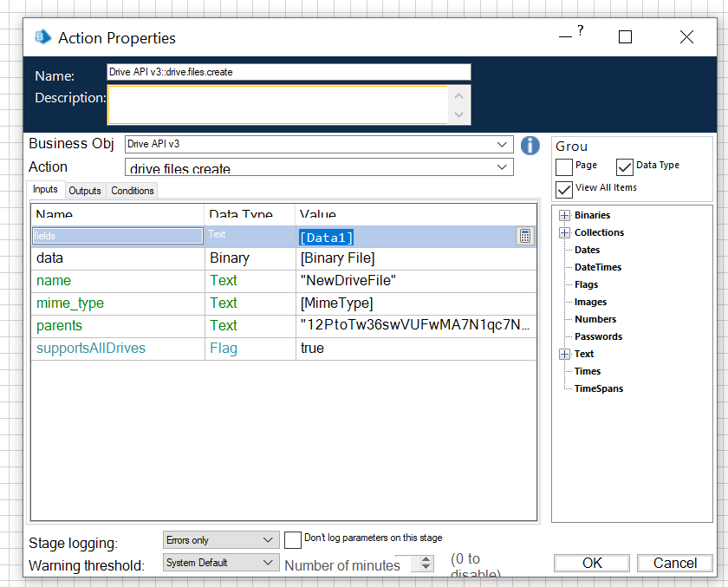Open the Warning threshold dropdown
728x587 pixels.
268,563
